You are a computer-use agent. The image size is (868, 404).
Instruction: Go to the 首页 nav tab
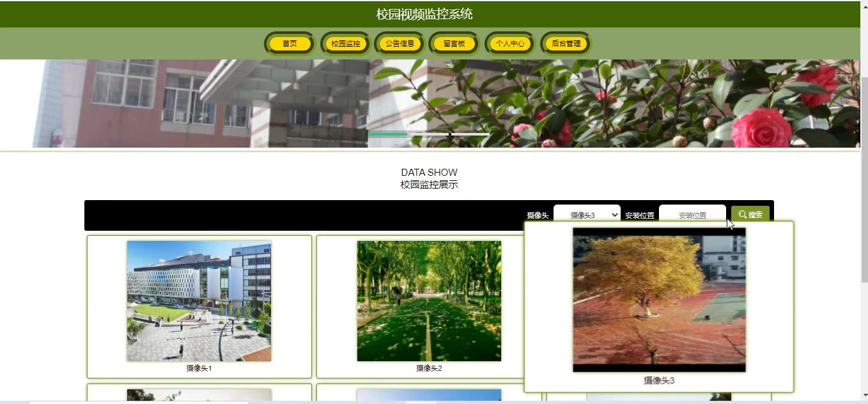[290, 43]
